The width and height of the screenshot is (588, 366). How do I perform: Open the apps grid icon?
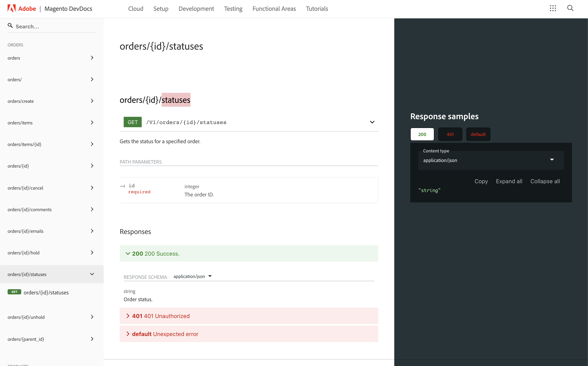[x=553, y=8]
